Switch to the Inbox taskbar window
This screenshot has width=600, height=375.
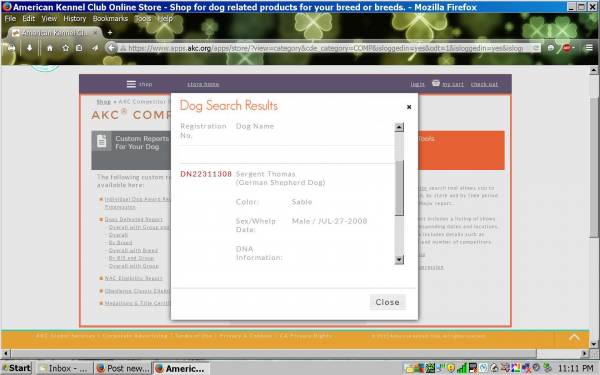[x=64, y=368]
